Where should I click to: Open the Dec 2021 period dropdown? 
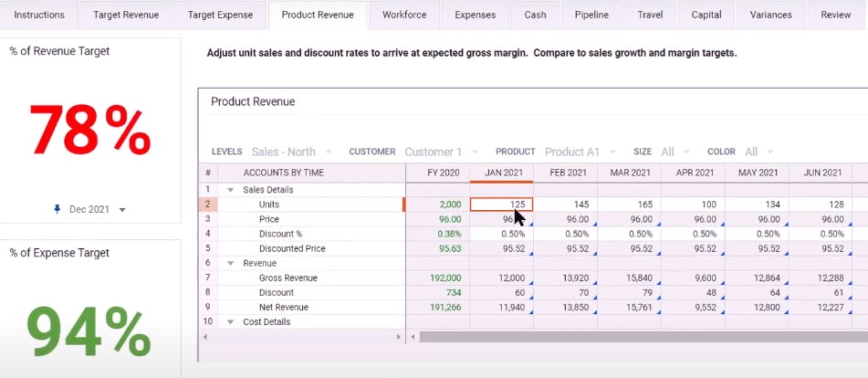pos(97,210)
